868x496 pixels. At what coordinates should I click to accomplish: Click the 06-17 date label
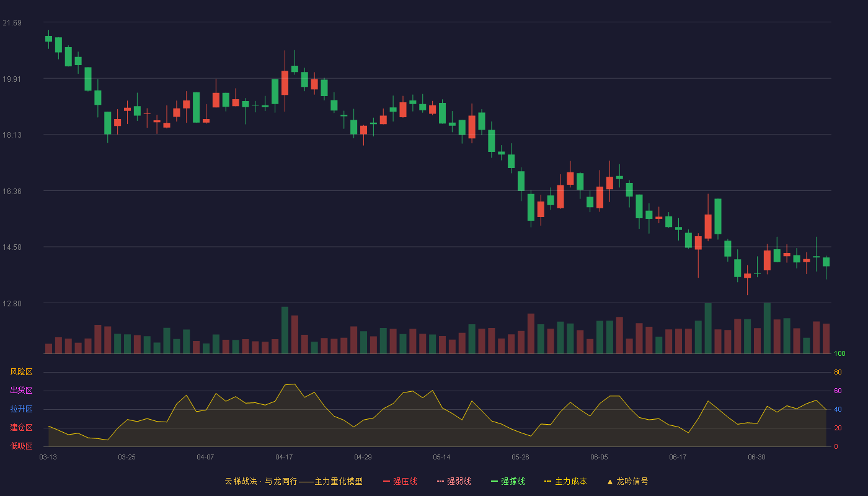point(678,457)
